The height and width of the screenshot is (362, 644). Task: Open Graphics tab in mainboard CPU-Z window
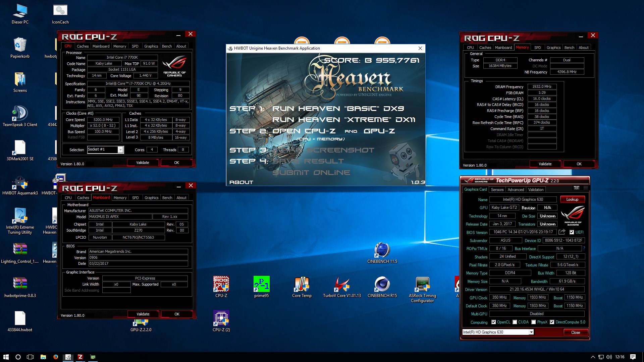tap(151, 198)
